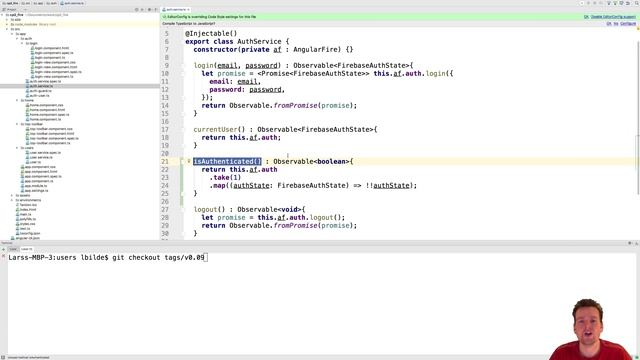Click line number 27 in the gutter
The width and height of the screenshot is (640, 360).
[165, 209]
